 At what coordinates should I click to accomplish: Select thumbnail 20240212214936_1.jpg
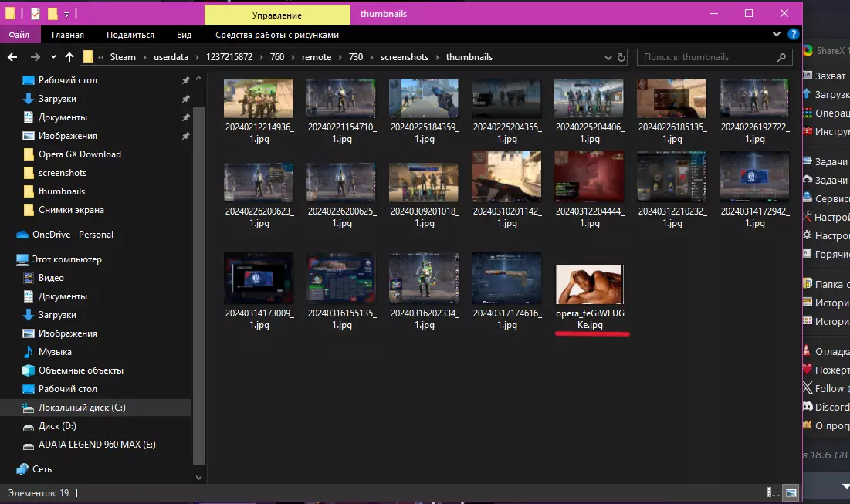click(259, 112)
